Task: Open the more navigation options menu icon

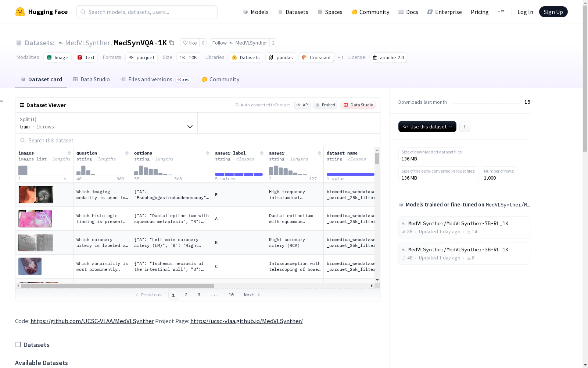Action: coord(501,12)
